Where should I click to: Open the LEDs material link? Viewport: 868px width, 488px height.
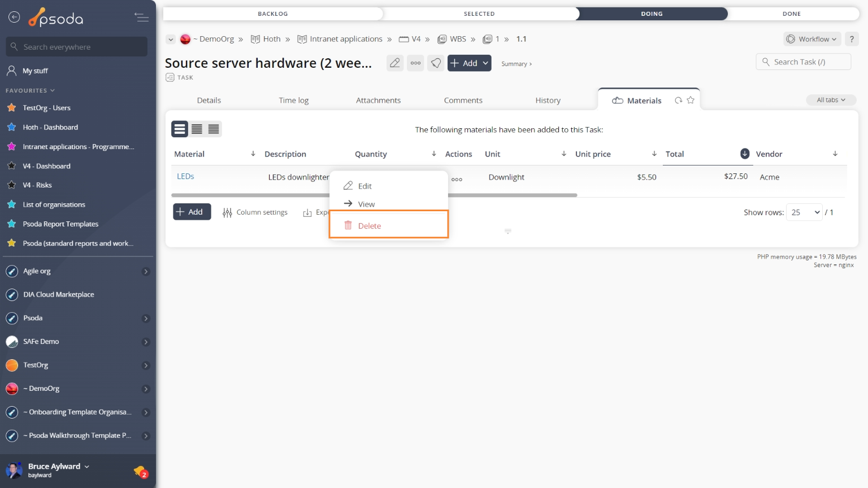185,176
